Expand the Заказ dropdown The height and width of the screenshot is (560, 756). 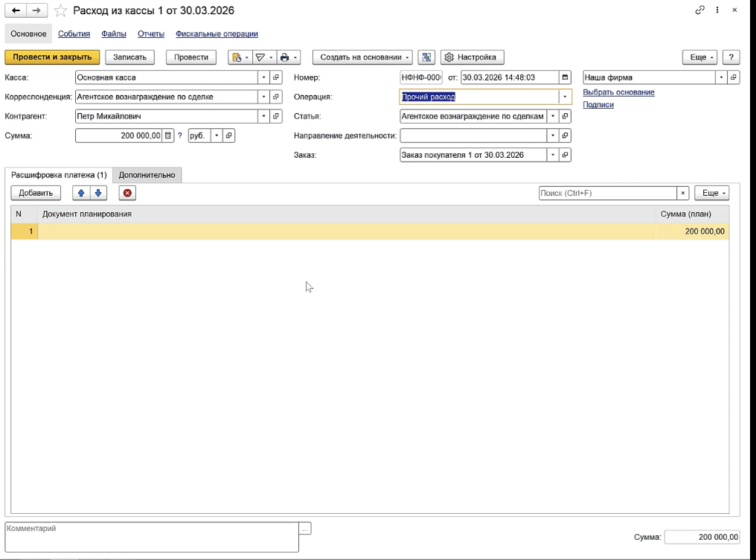553,155
